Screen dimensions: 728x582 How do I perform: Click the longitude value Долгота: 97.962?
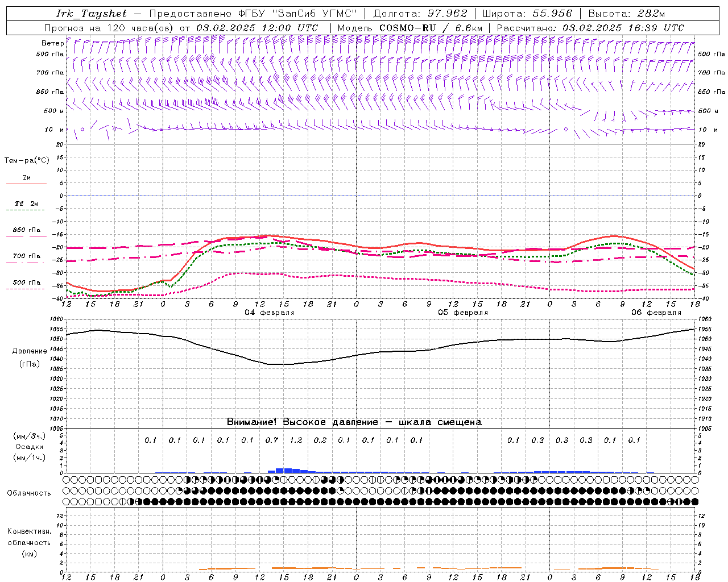(x=420, y=14)
